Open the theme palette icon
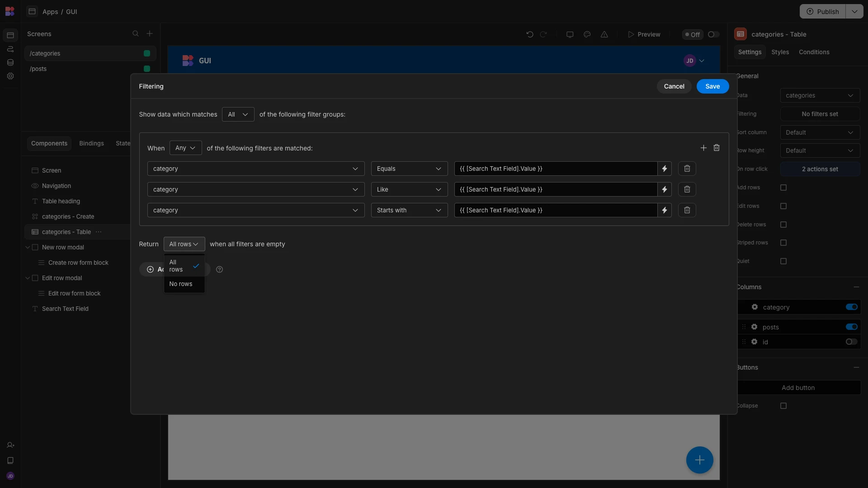Screen dimensions: 868x488 coord(587,34)
